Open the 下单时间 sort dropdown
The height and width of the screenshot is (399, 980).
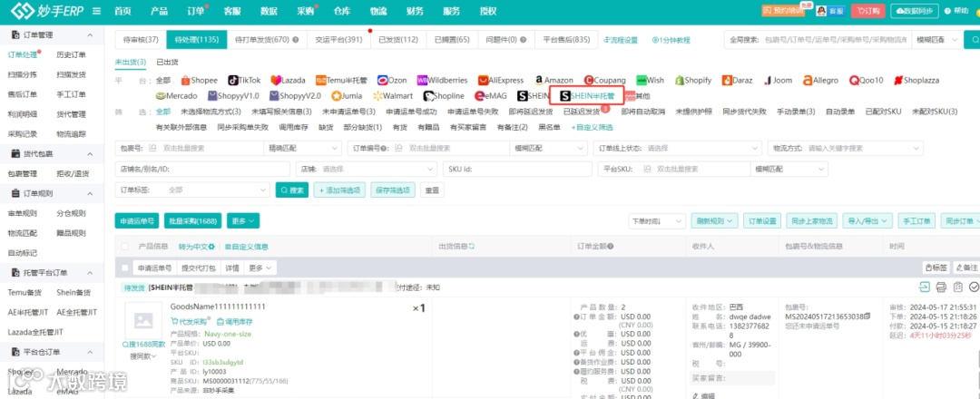tap(657, 220)
